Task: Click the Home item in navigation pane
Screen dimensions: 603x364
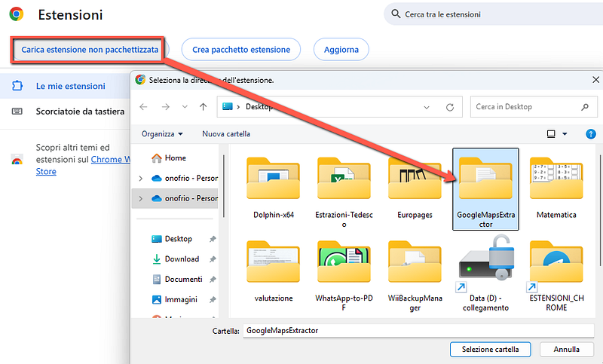Action: 168,158
